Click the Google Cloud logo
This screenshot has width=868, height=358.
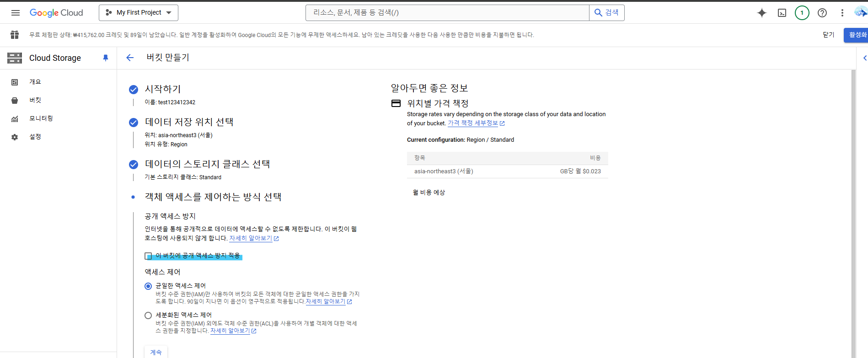click(x=56, y=13)
